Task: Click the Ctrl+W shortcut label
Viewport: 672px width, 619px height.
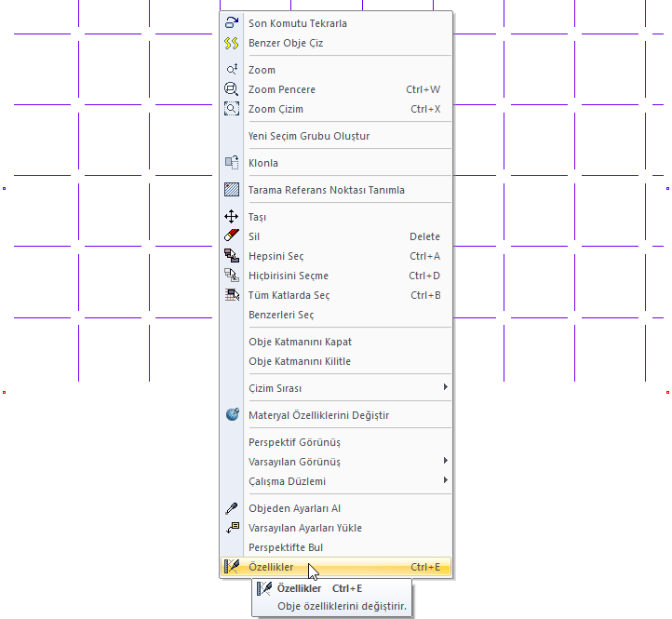Action: click(x=423, y=89)
